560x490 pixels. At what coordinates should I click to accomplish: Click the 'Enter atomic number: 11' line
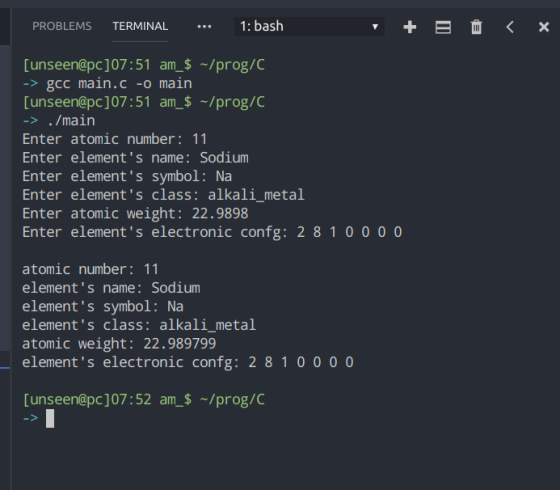[x=115, y=139]
